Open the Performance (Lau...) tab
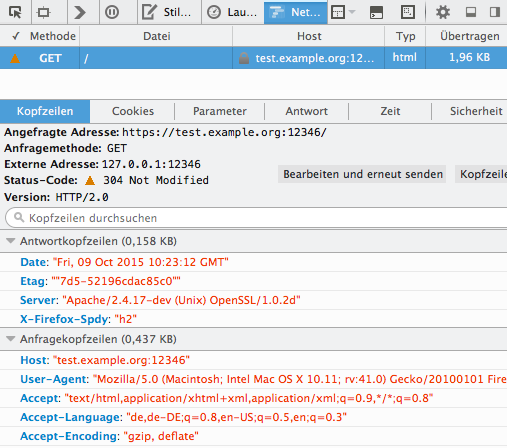The width and height of the screenshot is (507, 448). point(232,12)
